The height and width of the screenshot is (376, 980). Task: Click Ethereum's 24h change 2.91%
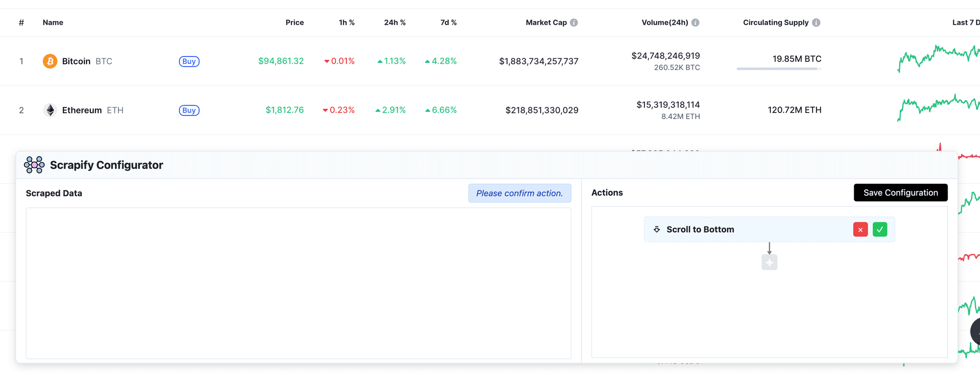tap(390, 110)
